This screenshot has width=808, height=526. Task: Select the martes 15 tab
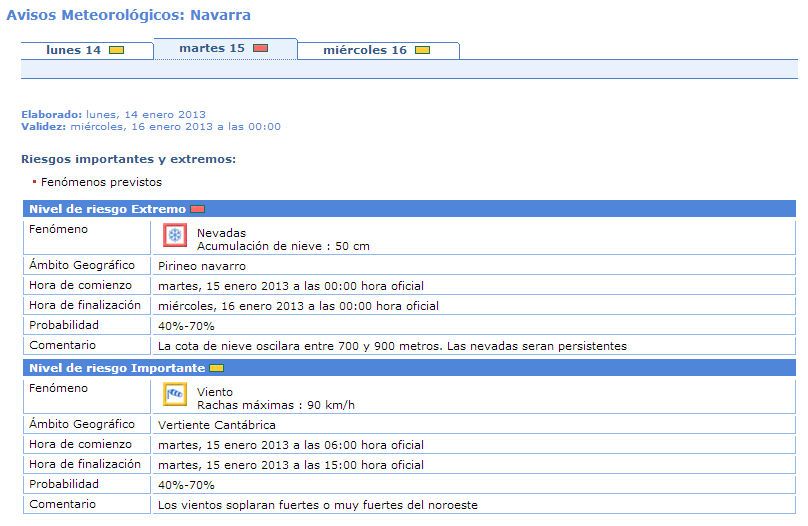(225, 48)
